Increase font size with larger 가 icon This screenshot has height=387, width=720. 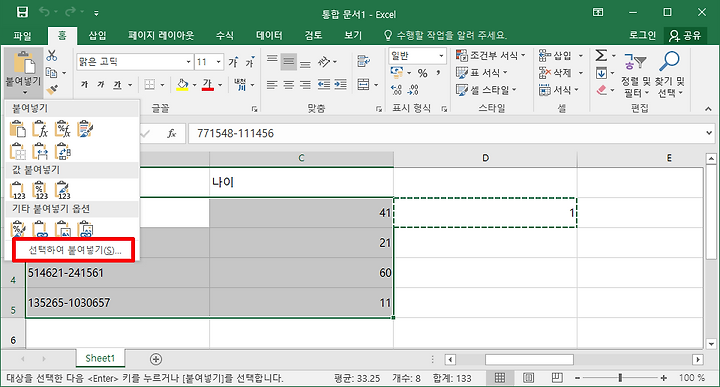click(x=233, y=62)
